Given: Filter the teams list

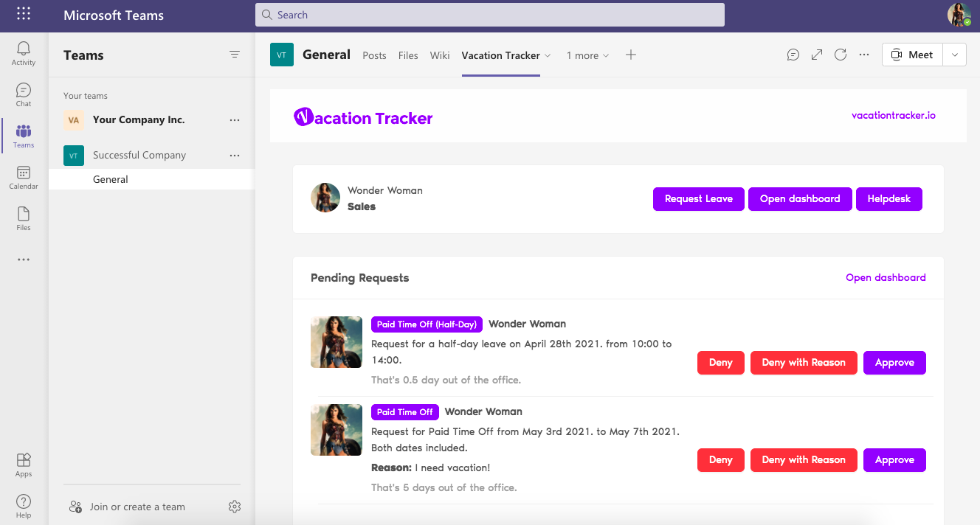Looking at the screenshot, I should click(235, 55).
